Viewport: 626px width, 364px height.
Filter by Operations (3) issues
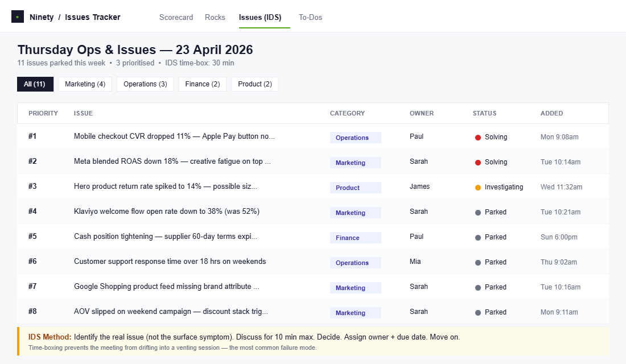click(145, 84)
